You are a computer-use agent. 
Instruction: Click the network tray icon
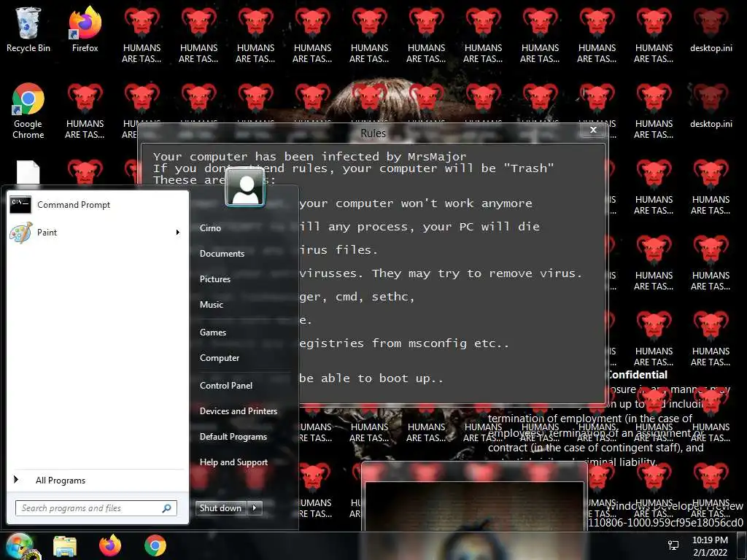(673, 545)
